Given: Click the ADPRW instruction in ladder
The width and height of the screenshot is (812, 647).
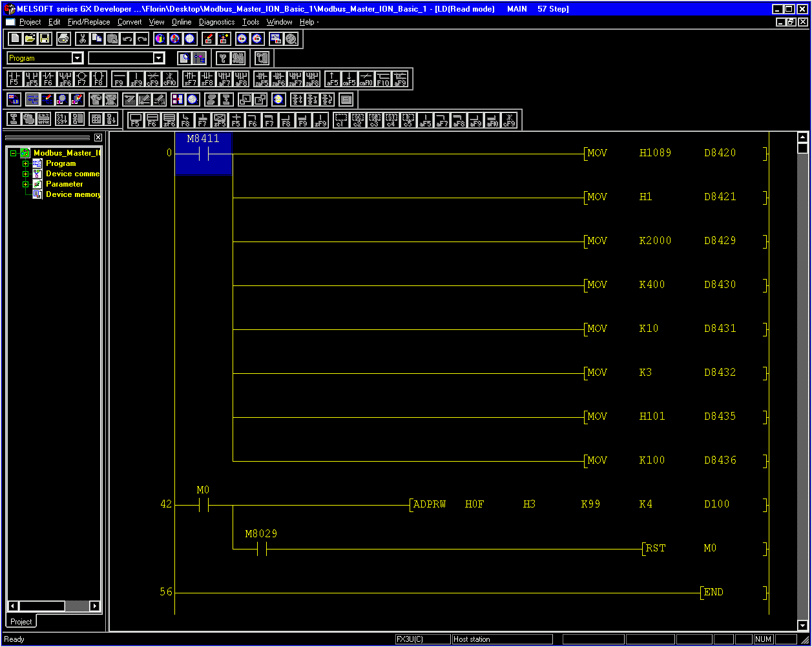Looking at the screenshot, I should 430,504.
